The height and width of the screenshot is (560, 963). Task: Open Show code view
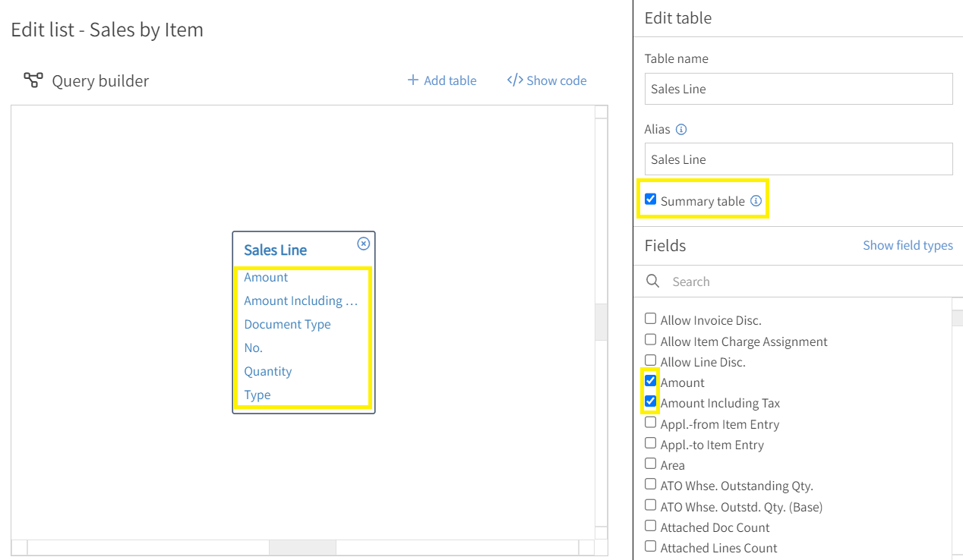click(x=547, y=80)
